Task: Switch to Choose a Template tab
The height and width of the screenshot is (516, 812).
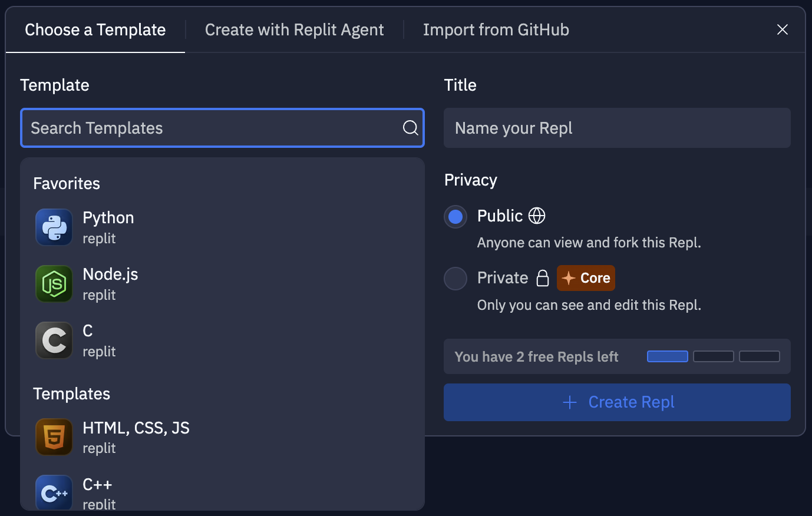Action: [95, 30]
